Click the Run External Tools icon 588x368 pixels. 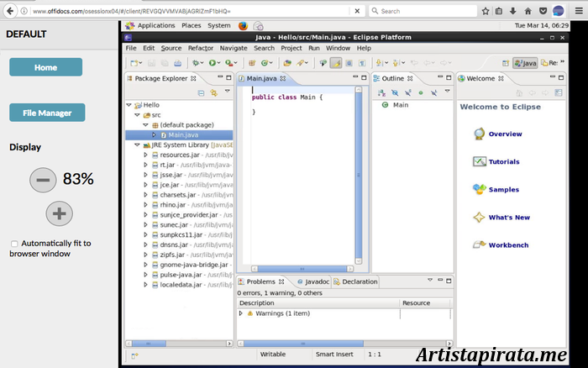pyautogui.click(x=228, y=63)
